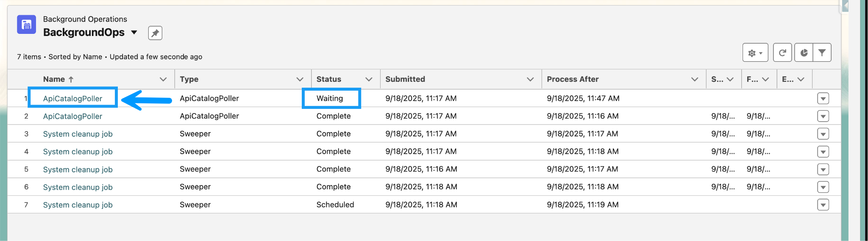Click the Background Operations app icon
This screenshot has width=868, height=241.
click(26, 25)
